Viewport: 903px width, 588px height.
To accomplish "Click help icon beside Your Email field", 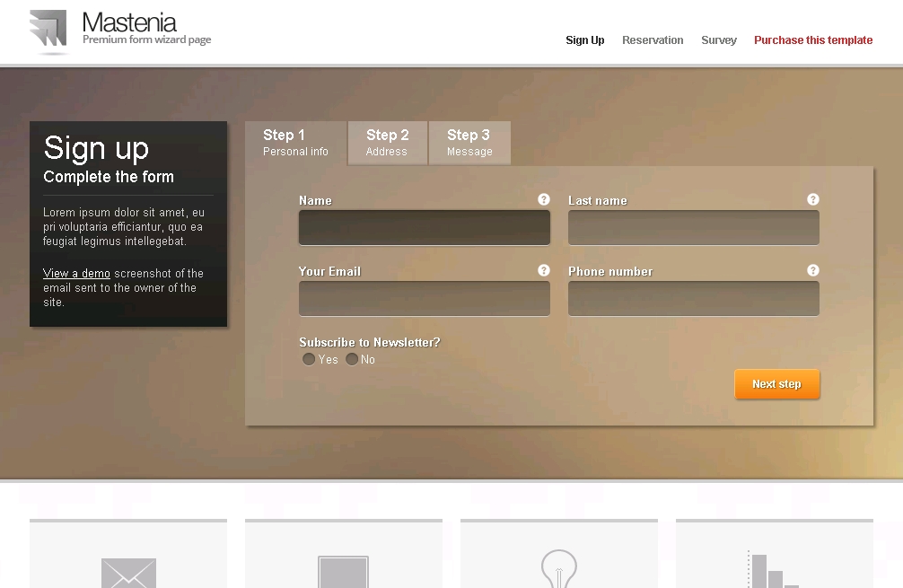I will [x=544, y=270].
